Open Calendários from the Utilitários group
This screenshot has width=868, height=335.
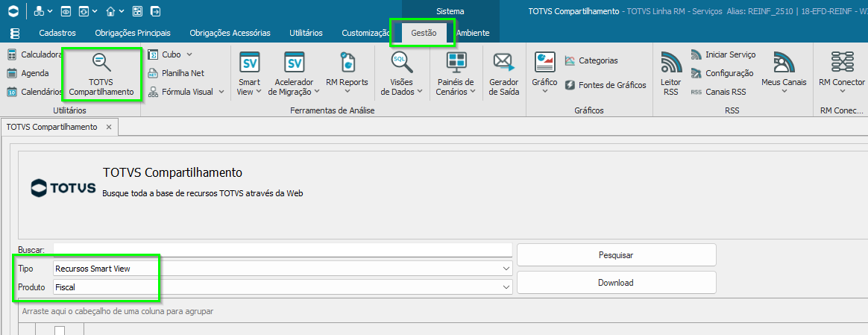click(35, 92)
